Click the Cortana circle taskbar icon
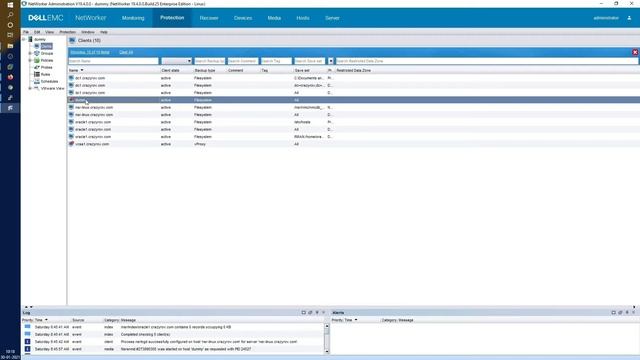 [x=10, y=25]
